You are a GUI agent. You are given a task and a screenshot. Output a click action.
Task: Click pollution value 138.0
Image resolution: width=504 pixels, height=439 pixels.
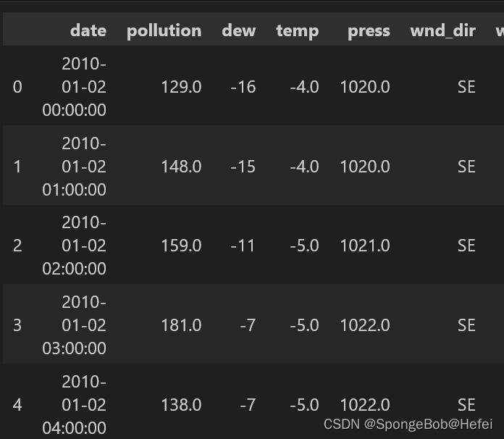(x=181, y=404)
